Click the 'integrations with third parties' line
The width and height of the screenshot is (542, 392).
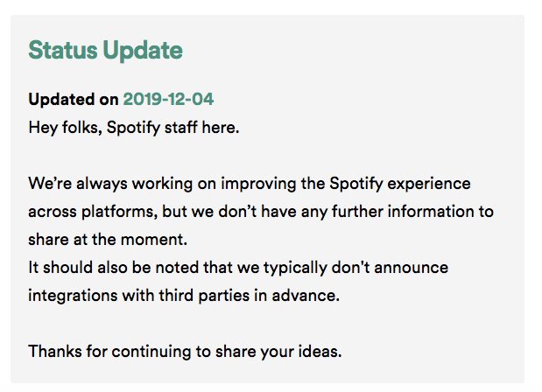click(184, 296)
